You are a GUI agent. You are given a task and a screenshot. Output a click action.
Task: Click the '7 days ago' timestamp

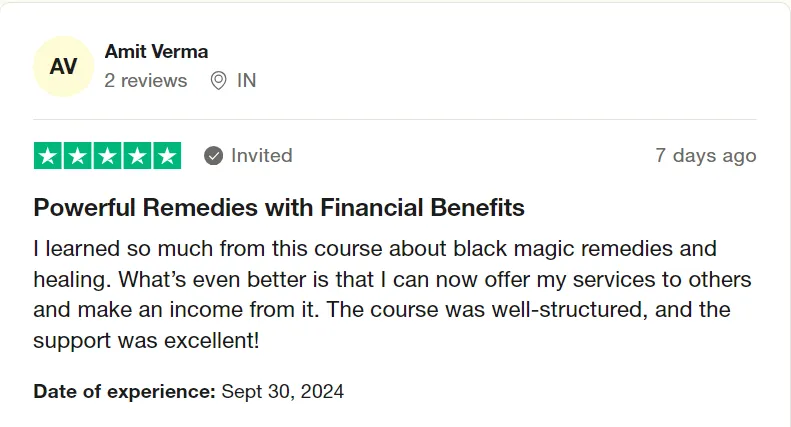tap(706, 155)
